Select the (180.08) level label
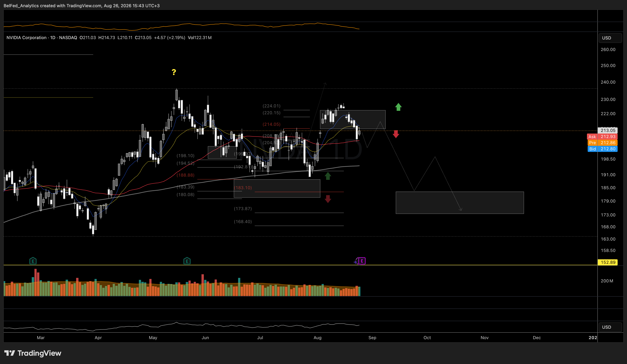The image size is (627, 364). (x=185, y=195)
